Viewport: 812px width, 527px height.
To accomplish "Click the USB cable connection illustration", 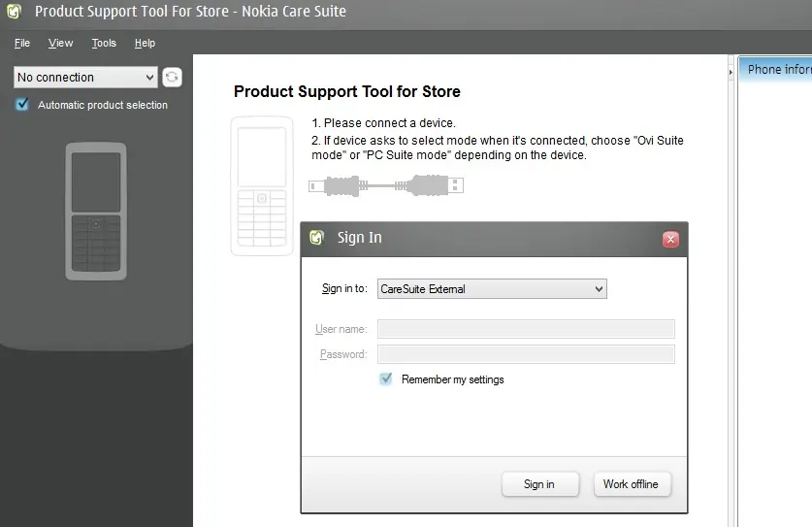I will [386, 185].
